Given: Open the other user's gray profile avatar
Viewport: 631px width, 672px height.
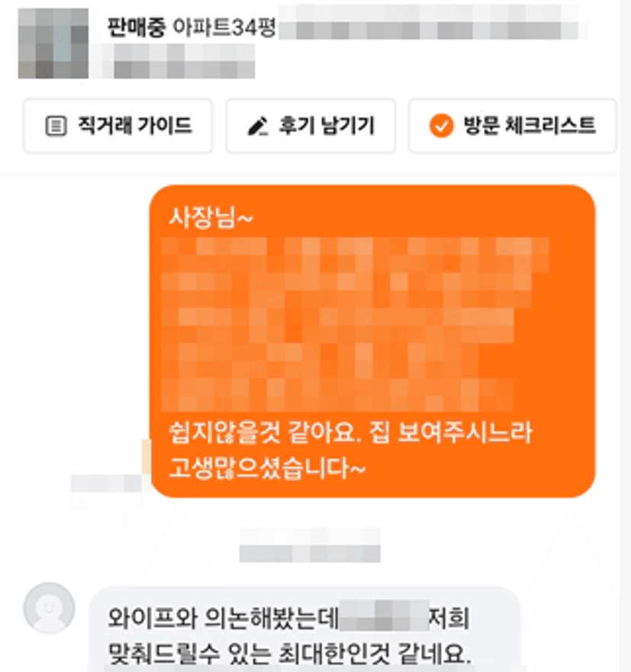Looking at the screenshot, I should click(49, 608).
